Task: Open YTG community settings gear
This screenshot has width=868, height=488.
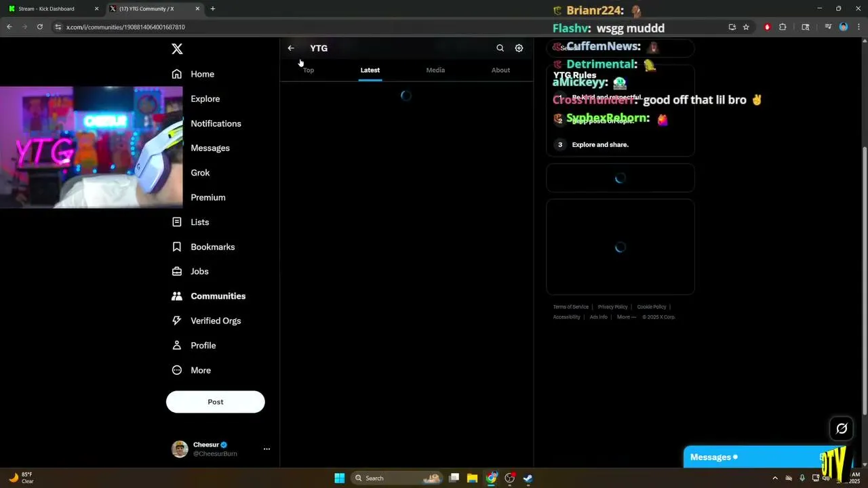Action: 519,48
